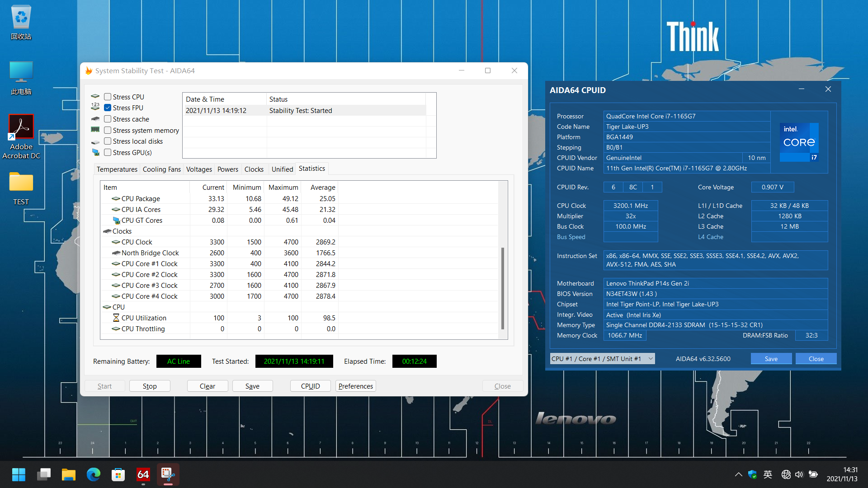This screenshot has width=868, height=488.
Task: Click the CPU Clock 3200.1 MHz field
Action: pyautogui.click(x=631, y=206)
